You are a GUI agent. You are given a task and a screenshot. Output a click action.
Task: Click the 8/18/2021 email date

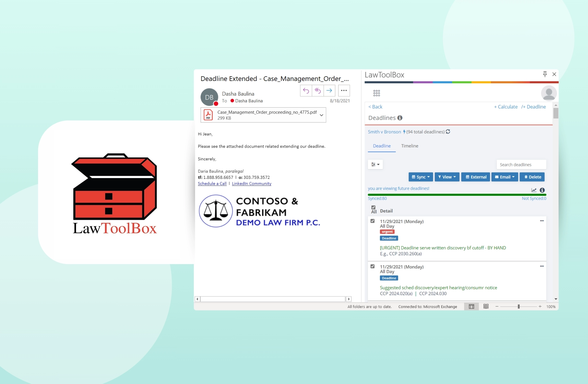click(x=340, y=101)
